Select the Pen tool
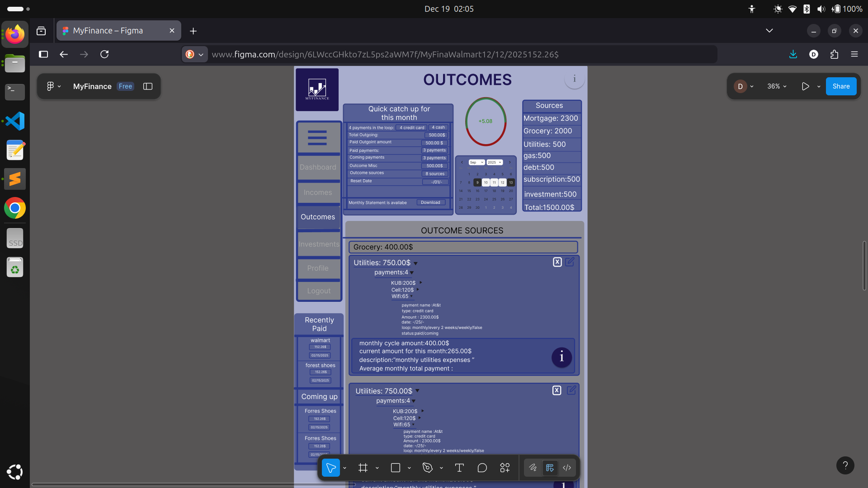The image size is (868, 488). (x=427, y=468)
